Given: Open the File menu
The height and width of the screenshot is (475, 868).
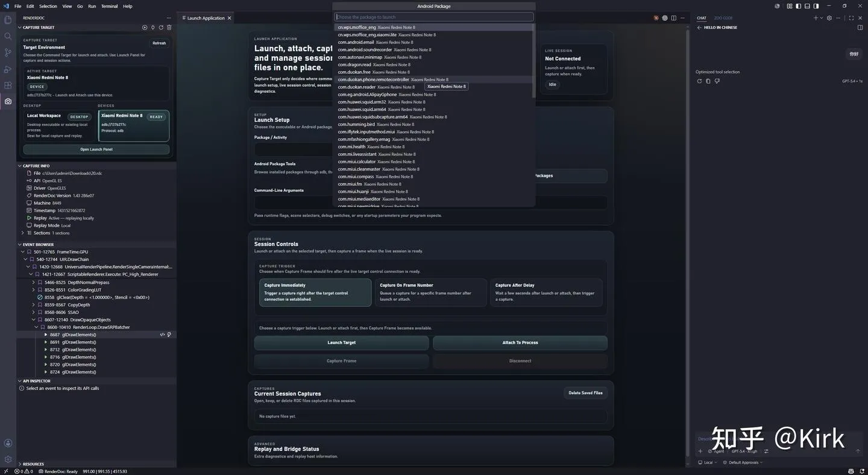Looking at the screenshot, I should pos(17,6).
